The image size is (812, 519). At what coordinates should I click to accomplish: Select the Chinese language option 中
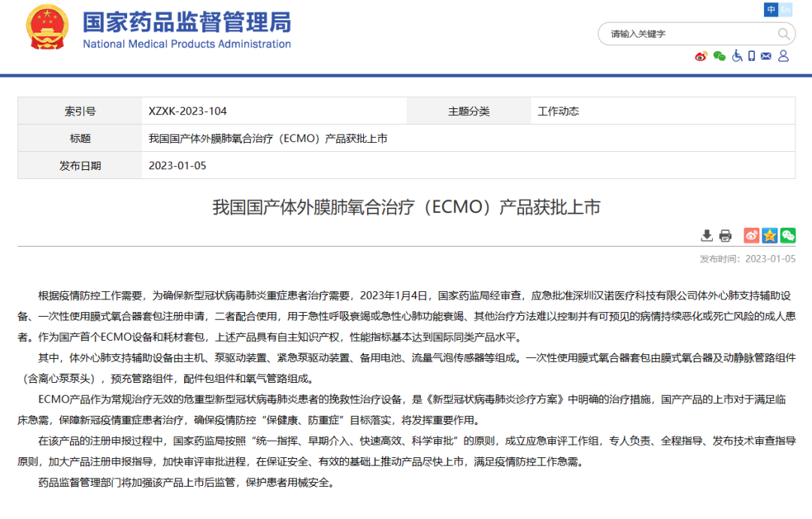(771, 10)
